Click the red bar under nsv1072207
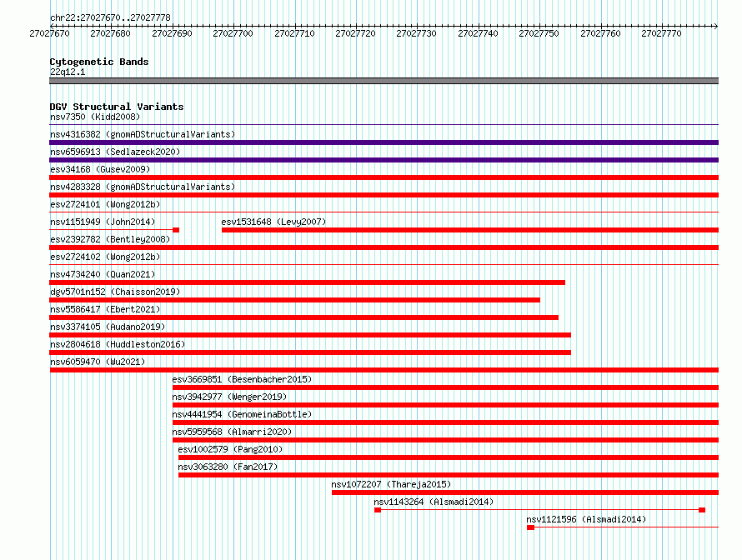742x560 pixels. [525, 492]
